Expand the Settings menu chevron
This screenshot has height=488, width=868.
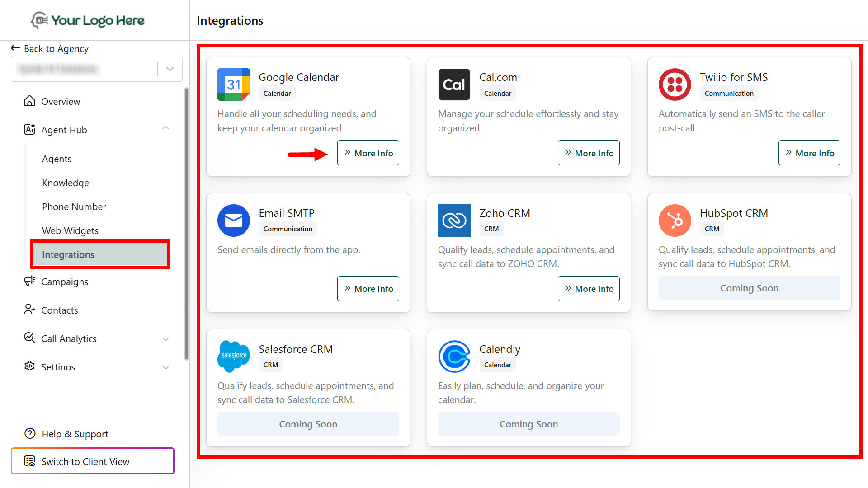[165, 367]
